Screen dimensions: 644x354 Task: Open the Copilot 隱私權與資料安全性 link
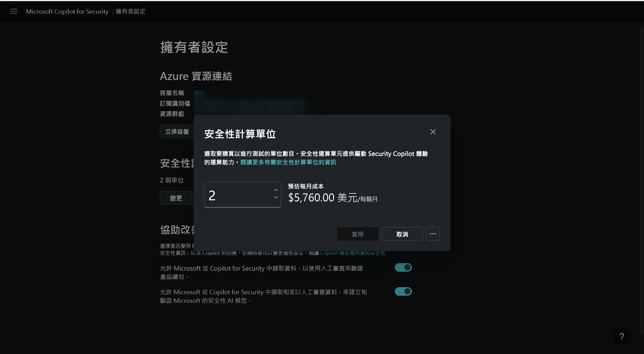(x=353, y=253)
